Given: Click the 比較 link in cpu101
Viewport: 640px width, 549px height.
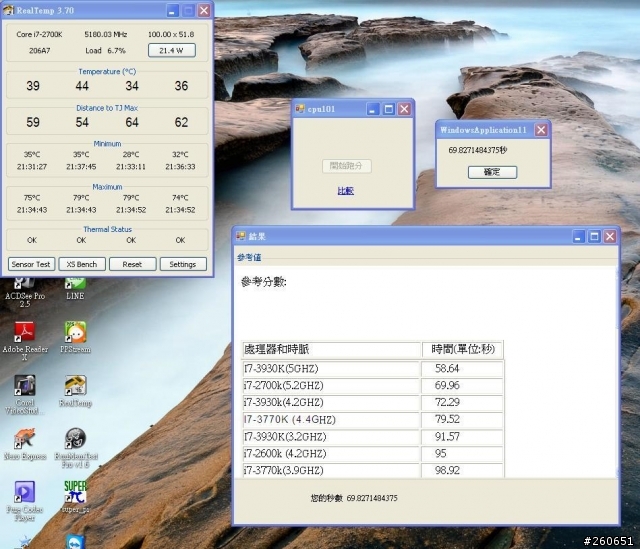Looking at the screenshot, I should [345, 190].
